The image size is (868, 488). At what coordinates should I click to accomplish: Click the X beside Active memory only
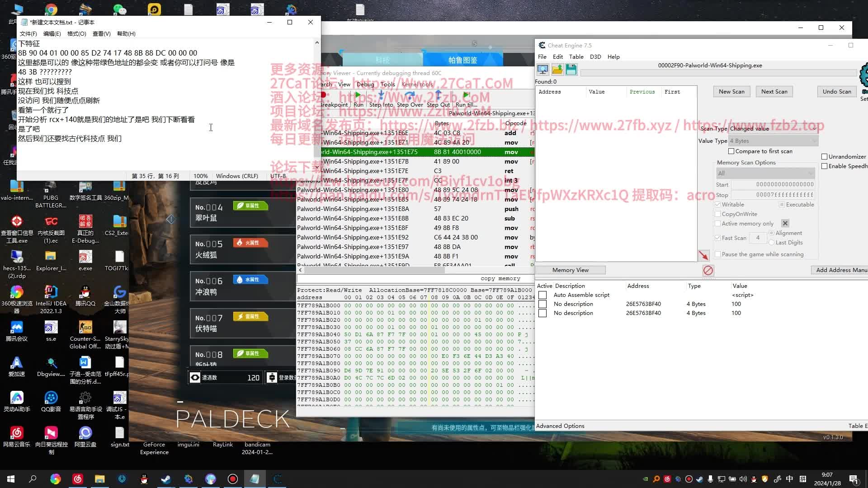tap(785, 223)
